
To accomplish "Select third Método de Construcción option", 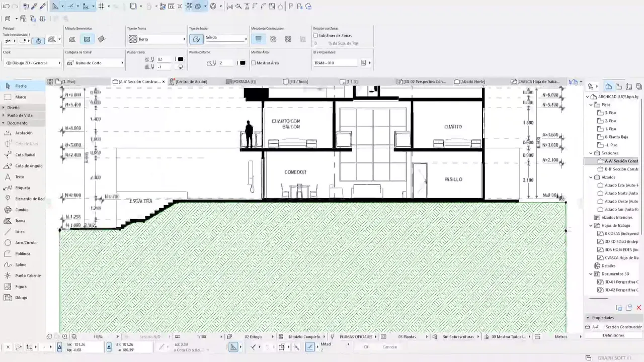I will point(288,39).
